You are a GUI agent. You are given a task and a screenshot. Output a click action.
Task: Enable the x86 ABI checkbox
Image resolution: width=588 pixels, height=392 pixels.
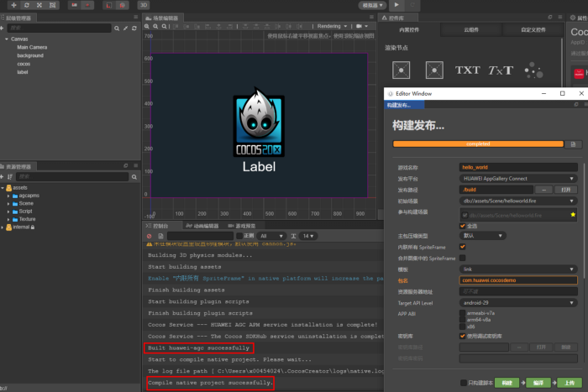click(462, 327)
